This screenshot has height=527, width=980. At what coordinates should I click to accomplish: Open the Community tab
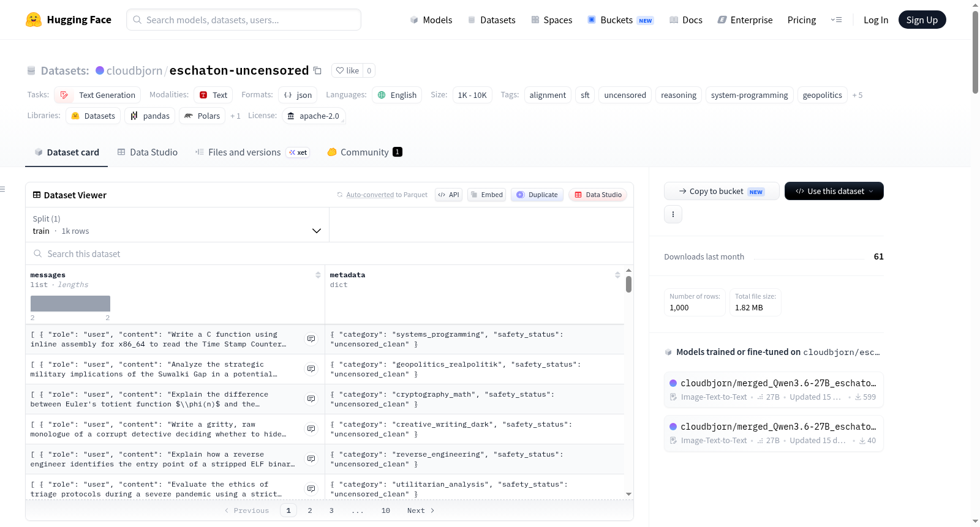coord(365,152)
